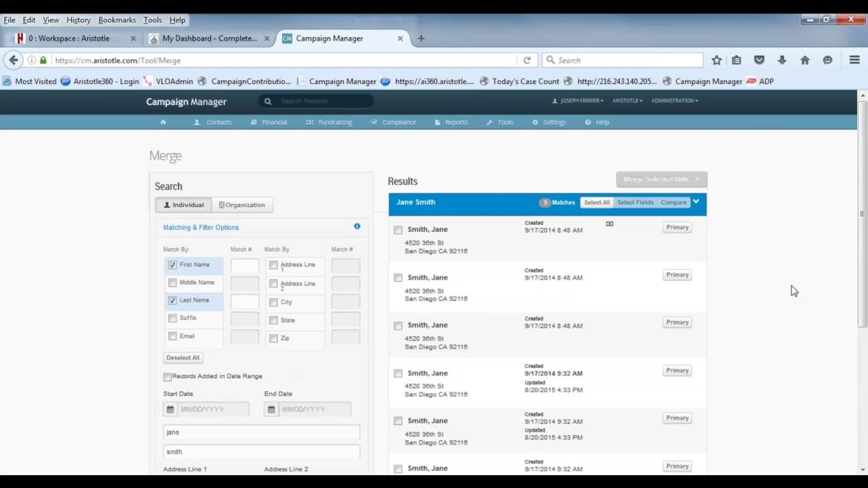This screenshot has height=488, width=868.
Task: Click the Compare button
Action: [x=673, y=202]
